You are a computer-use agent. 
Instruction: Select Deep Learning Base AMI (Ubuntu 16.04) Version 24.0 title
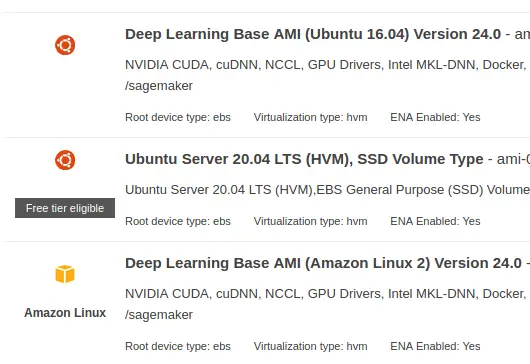313,34
